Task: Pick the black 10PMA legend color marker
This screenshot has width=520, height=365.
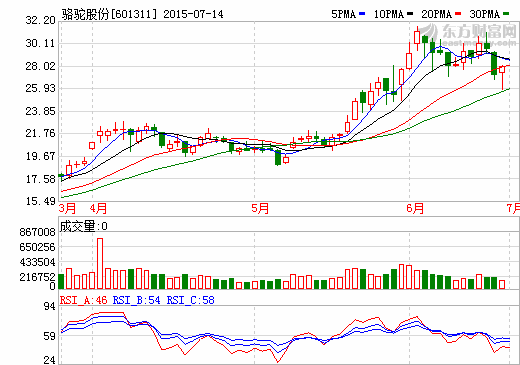Action: pos(410,14)
